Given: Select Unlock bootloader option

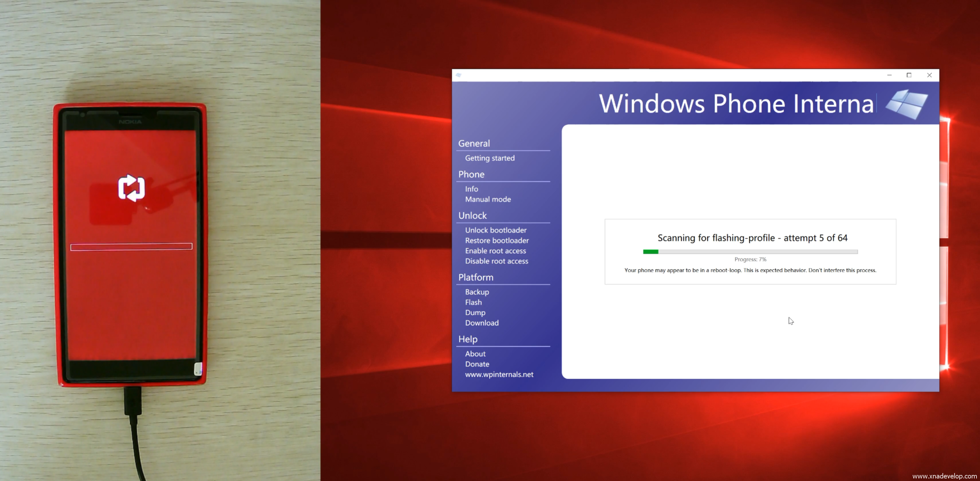Looking at the screenshot, I should [496, 230].
